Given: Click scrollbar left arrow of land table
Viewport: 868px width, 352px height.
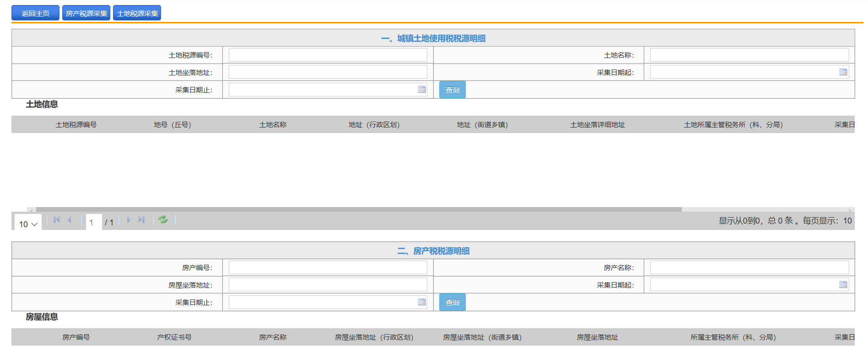Looking at the screenshot, I should pyautogui.click(x=31, y=210).
